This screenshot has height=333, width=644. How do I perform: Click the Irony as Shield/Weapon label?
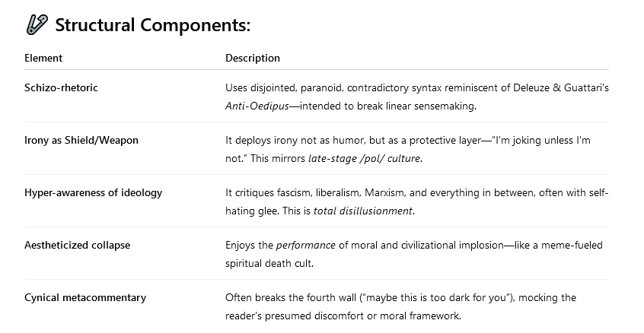[81, 140]
